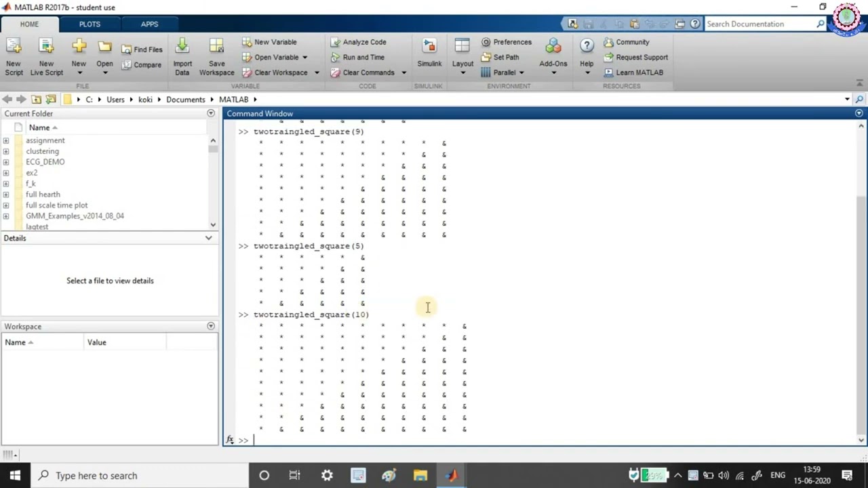The image size is (868, 488).
Task: Click New Variable
Action: click(269, 42)
